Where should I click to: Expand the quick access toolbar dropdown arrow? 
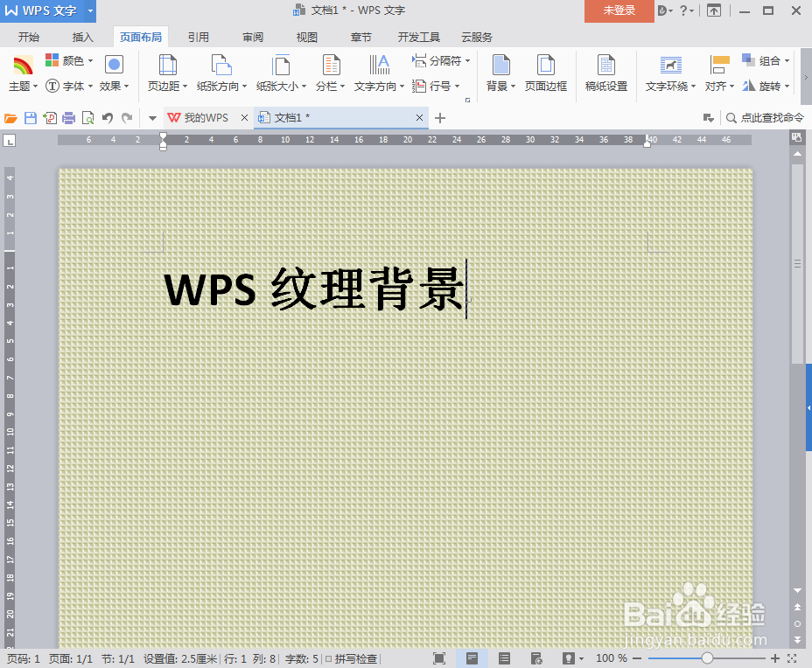(x=152, y=119)
